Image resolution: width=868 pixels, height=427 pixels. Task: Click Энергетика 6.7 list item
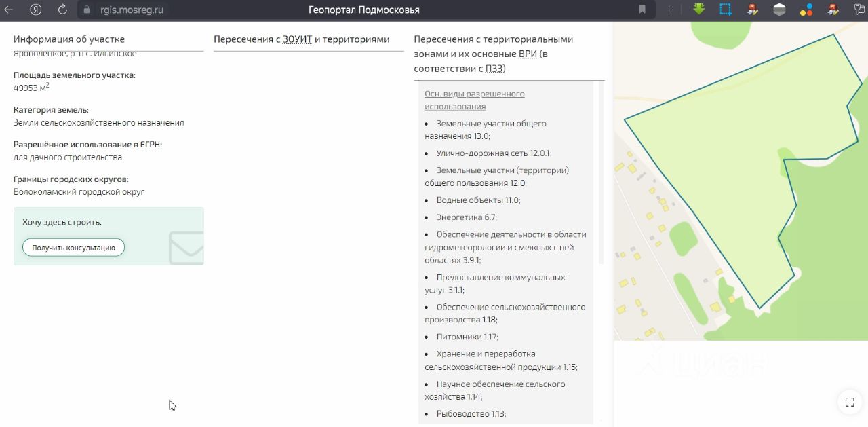(467, 217)
